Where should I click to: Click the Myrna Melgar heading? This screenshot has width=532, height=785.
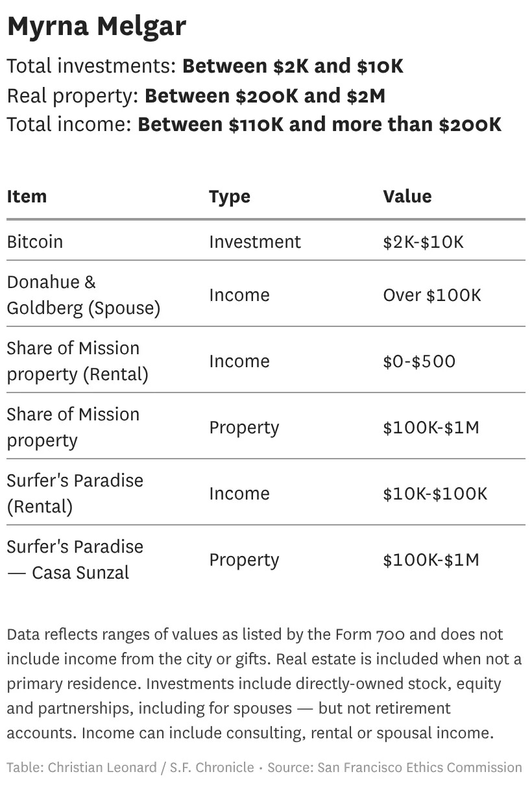[x=97, y=27]
